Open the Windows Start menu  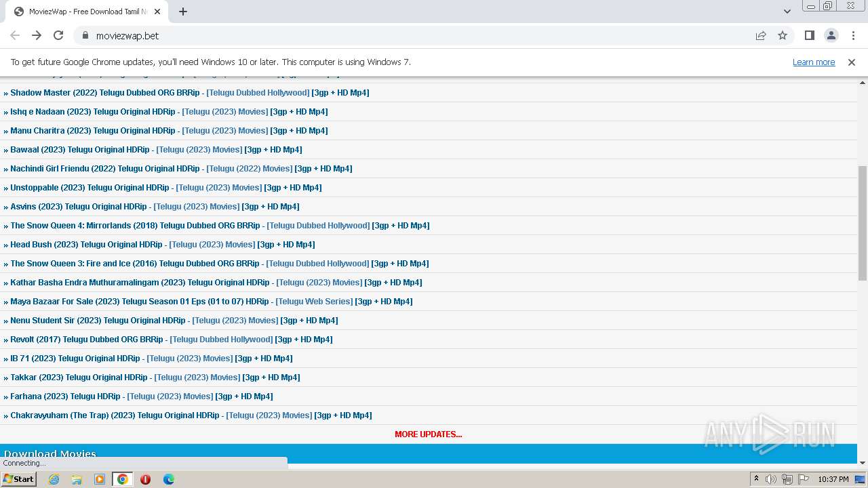pyautogui.click(x=18, y=479)
